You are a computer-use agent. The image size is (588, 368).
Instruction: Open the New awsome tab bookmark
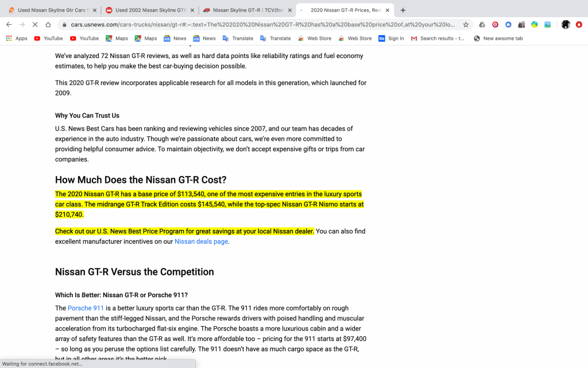pyautogui.click(x=498, y=39)
